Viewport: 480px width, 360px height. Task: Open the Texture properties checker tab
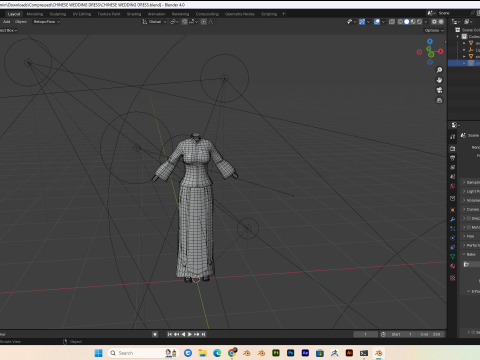point(453,278)
